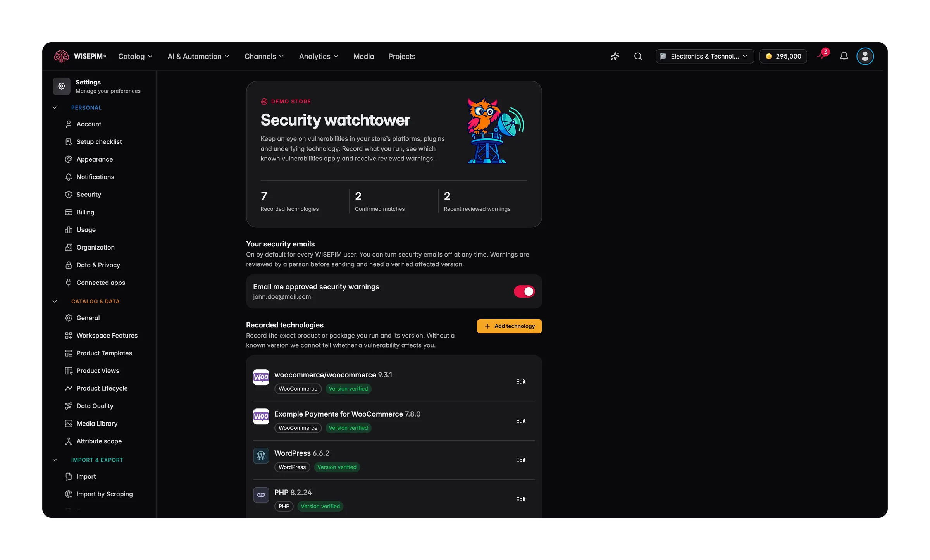Image resolution: width=930 pixels, height=560 pixels.
Task: Expand the Channels dropdown menu
Action: coord(264,57)
